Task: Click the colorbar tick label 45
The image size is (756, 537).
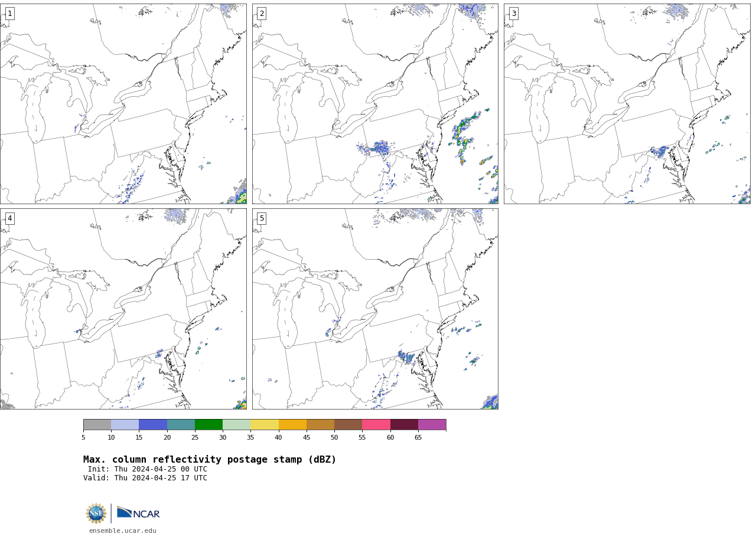Action: point(307,437)
